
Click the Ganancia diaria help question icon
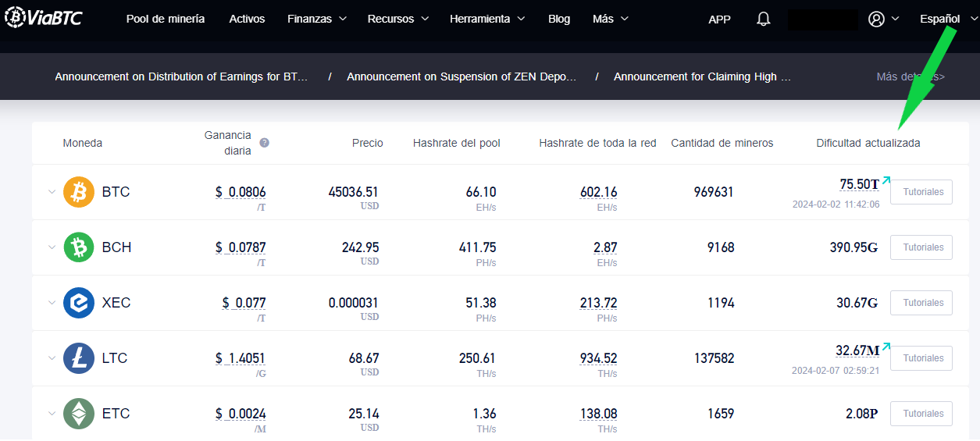[265, 143]
